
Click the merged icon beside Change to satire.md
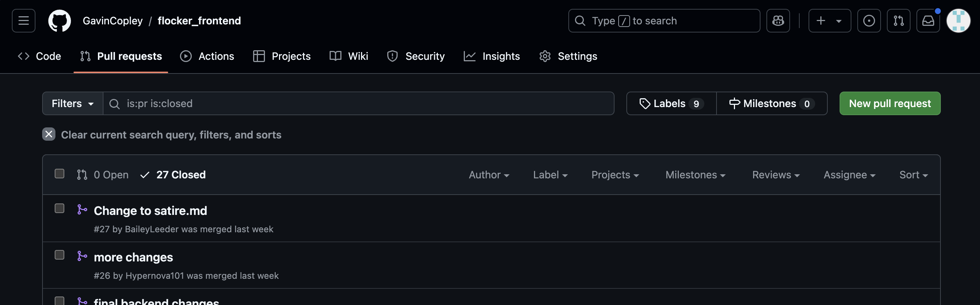point(82,209)
